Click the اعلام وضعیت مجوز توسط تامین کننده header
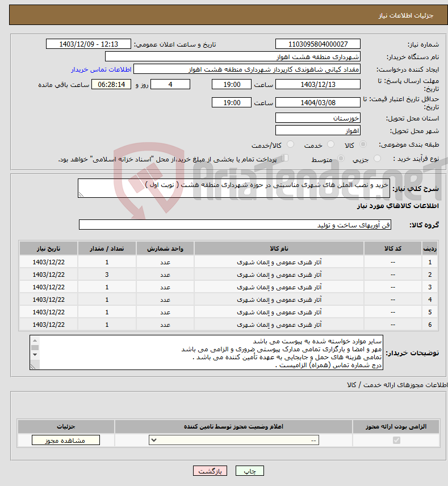This screenshot has width=448, height=486. pyautogui.click(x=233, y=426)
